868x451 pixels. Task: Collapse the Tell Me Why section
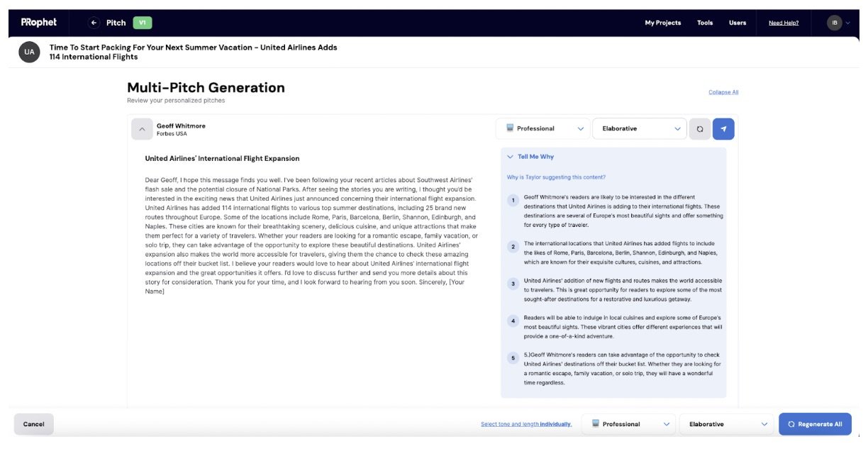tap(511, 157)
